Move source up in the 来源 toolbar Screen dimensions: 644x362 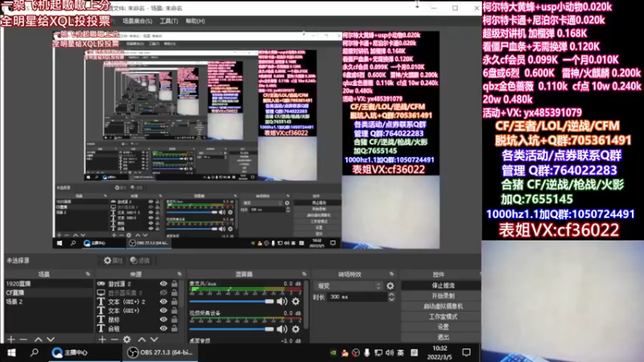coord(142,339)
